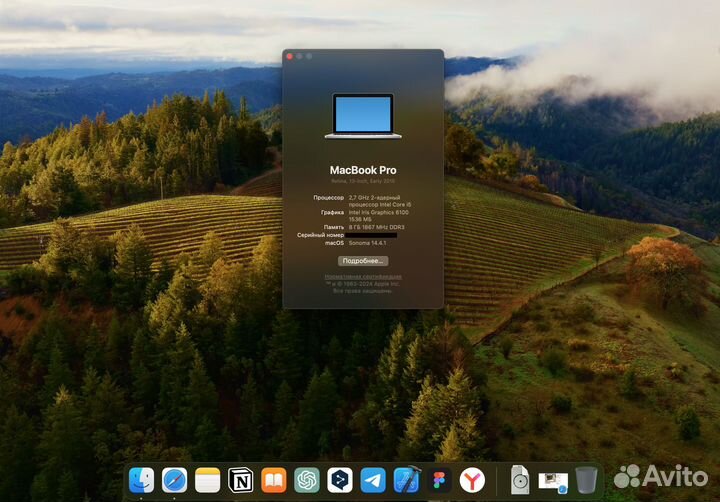
Task: Open the regulatory certification link
Action: point(363,276)
